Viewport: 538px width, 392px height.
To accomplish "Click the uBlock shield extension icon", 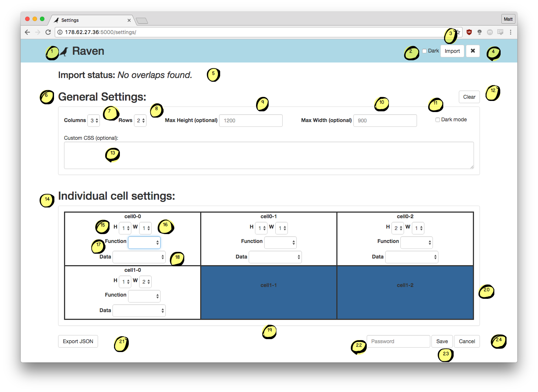I will coord(469,32).
